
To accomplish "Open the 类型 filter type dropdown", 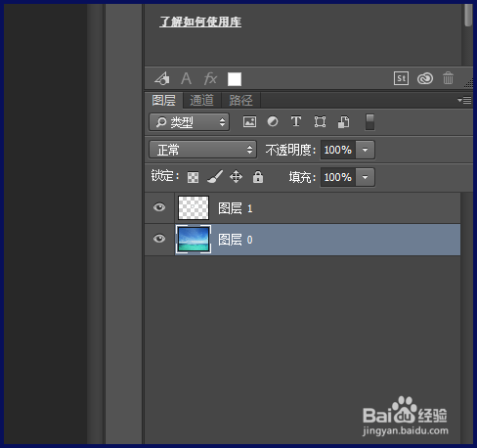I will click(x=190, y=122).
